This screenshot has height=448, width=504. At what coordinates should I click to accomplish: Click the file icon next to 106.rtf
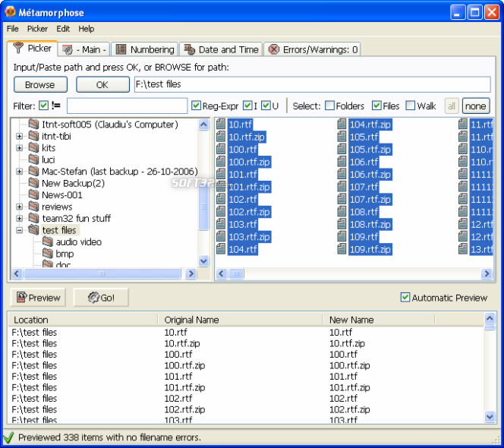[x=342, y=162]
